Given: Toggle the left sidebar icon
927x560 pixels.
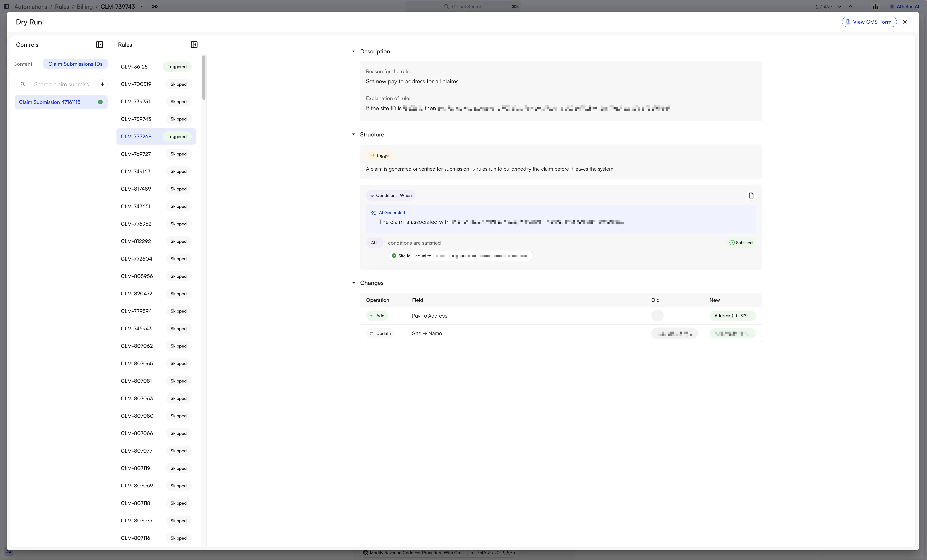Looking at the screenshot, I should (x=6, y=6).
